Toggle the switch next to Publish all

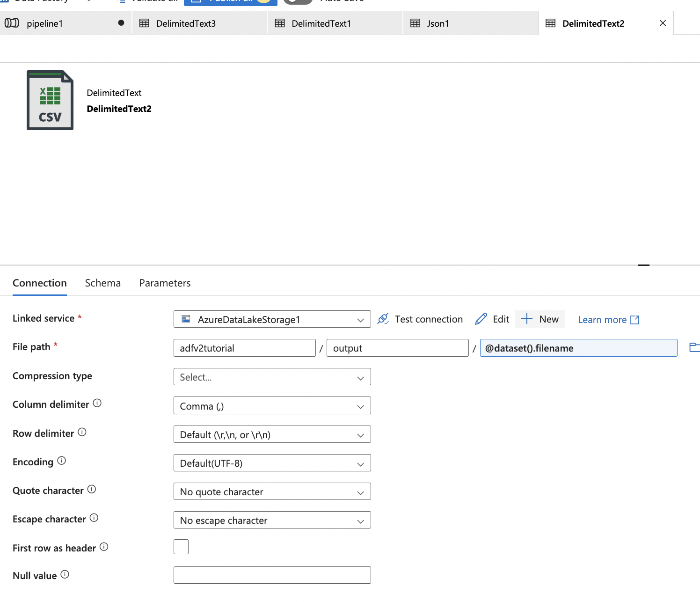point(298,1)
